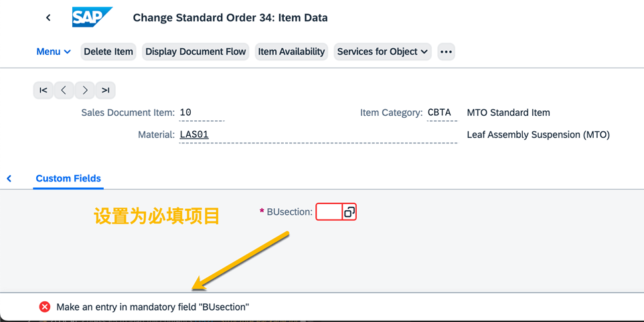This screenshot has height=322, width=644.
Task: Open the mandatory field error message
Action: (x=153, y=307)
